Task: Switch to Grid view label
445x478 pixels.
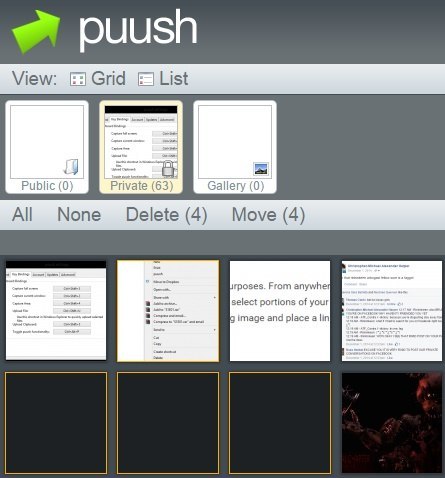Action: 108,79
